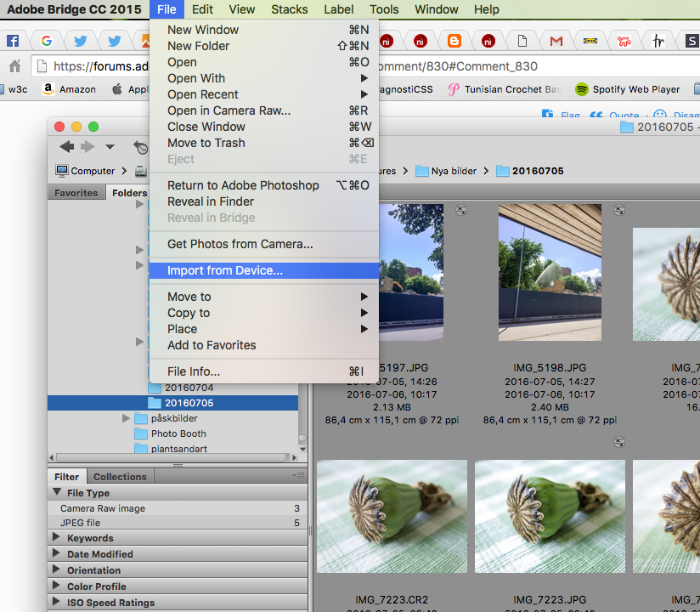Switch to the Collections tab
This screenshot has height=612, width=700.
[x=120, y=477]
